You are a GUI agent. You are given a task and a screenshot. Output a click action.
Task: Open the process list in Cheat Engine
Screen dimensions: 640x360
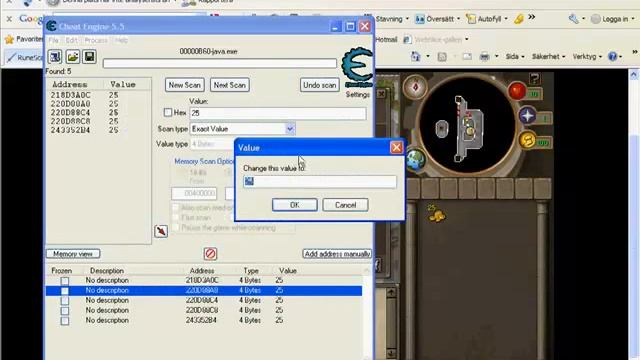55,57
